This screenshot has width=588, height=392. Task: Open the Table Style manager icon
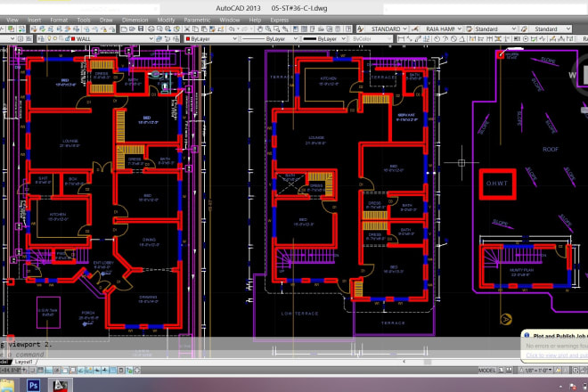(x=469, y=29)
